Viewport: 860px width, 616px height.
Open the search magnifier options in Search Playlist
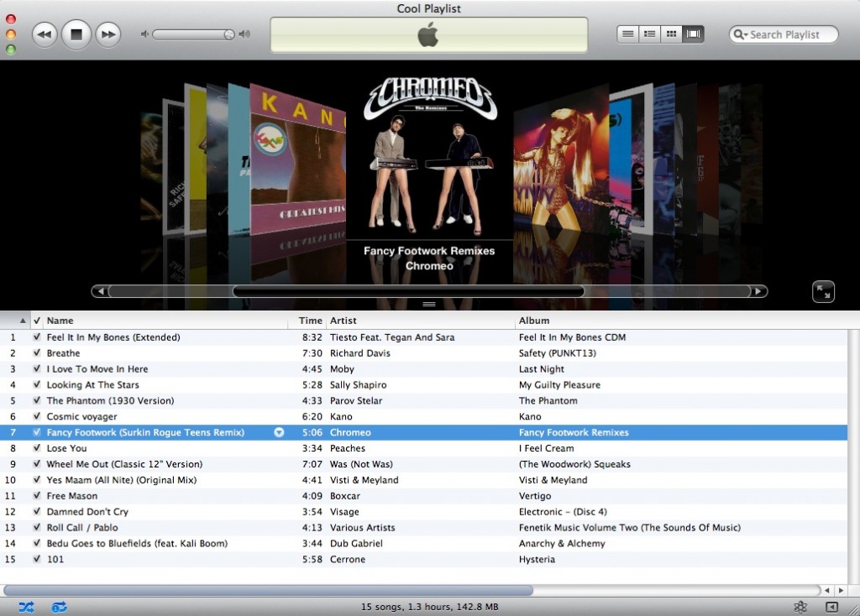(739, 34)
